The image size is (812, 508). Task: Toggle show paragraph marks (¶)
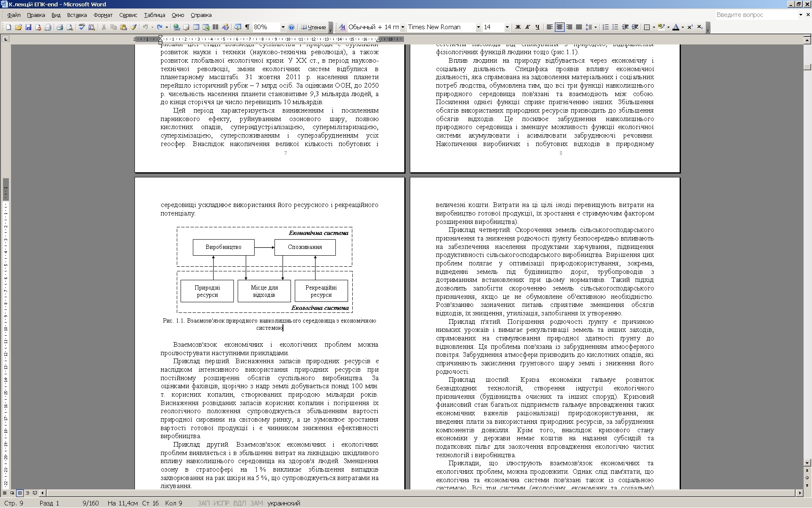[247, 27]
